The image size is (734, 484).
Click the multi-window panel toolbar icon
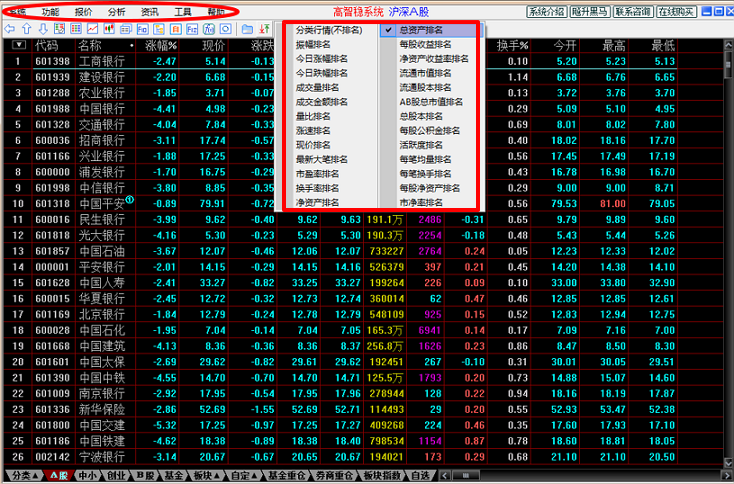[126, 29]
